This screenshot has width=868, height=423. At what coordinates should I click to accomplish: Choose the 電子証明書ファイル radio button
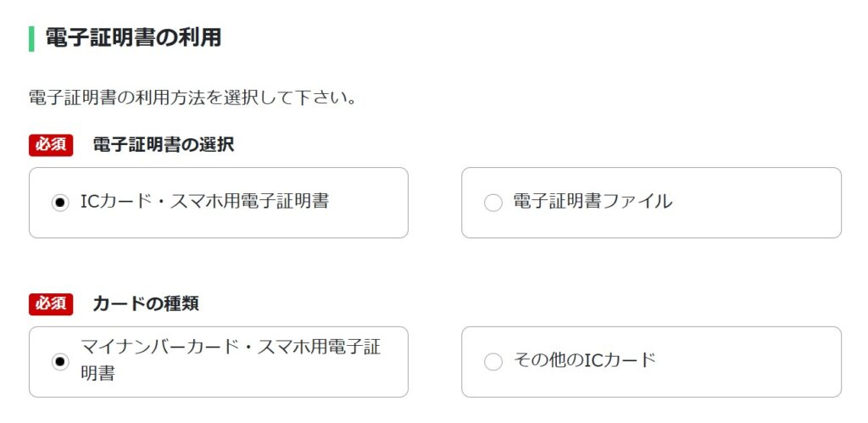click(x=492, y=203)
